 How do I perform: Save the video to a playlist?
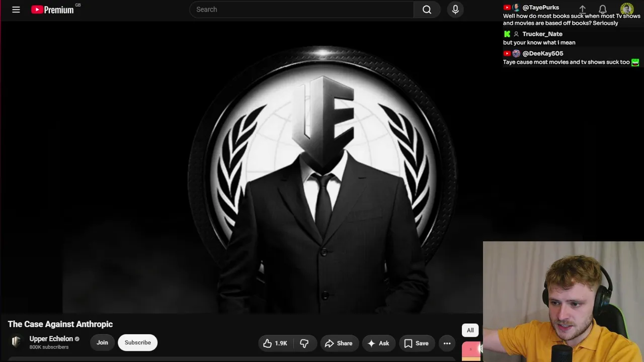point(417,343)
